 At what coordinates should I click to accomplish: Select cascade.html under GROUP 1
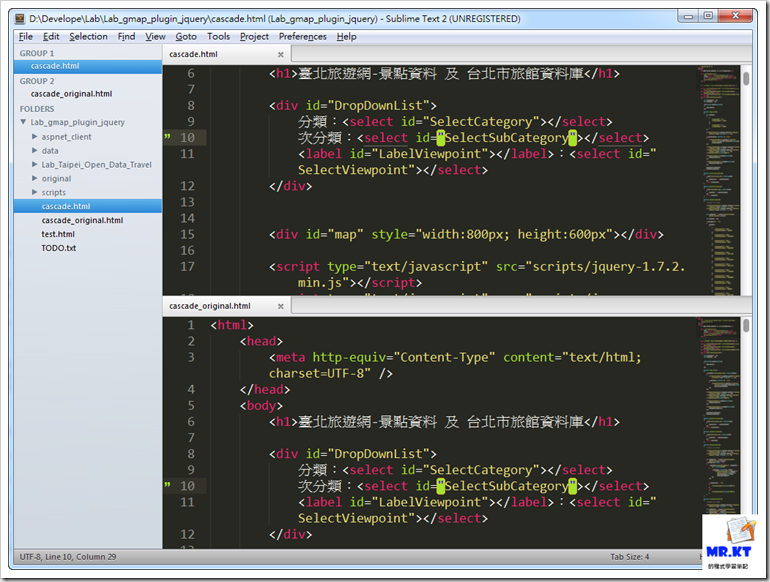tap(88, 66)
